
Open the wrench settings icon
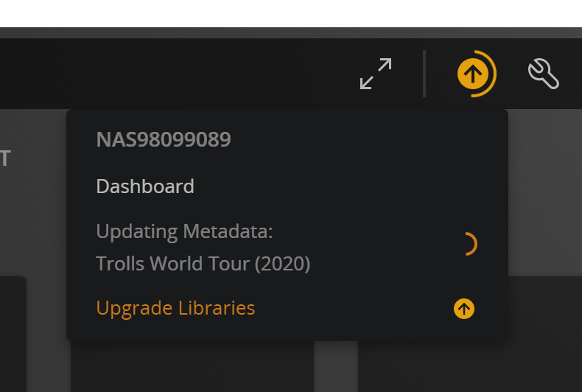pyautogui.click(x=544, y=74)
